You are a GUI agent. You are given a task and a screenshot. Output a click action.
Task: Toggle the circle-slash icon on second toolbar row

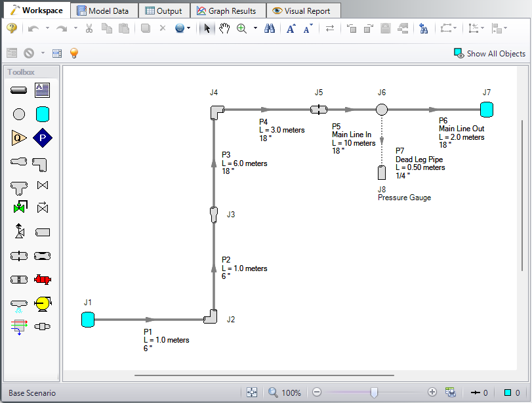coord(28,53)
